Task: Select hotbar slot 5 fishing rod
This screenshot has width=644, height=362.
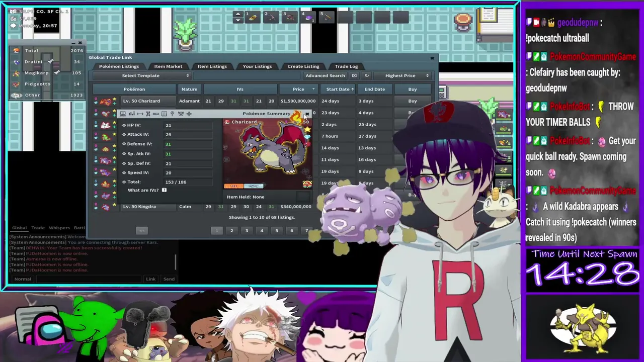Action: 327,17
